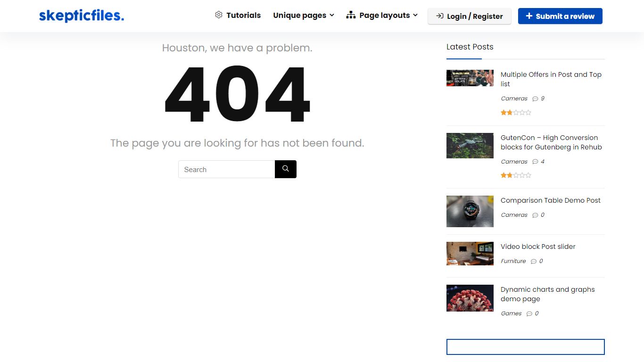Open the virus image thumbnail
This screenshot has width=644, height=362.
[x=470, y=298]
